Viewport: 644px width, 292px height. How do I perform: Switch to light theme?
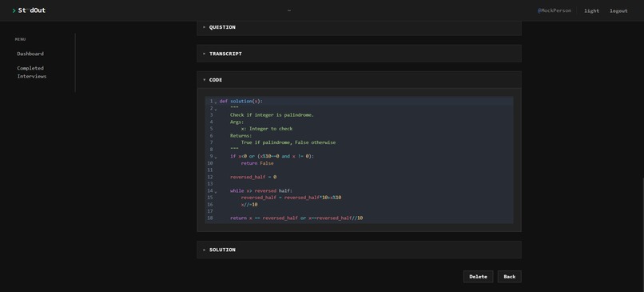591,11
